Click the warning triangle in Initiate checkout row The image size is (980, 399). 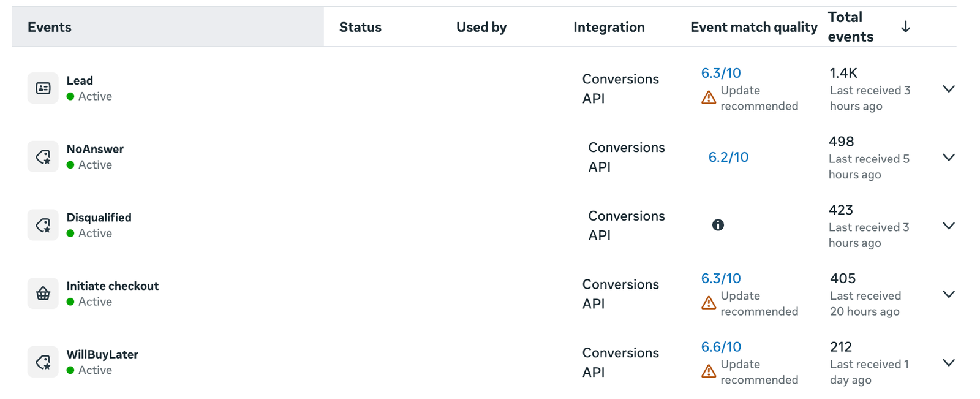coord(709,303)
